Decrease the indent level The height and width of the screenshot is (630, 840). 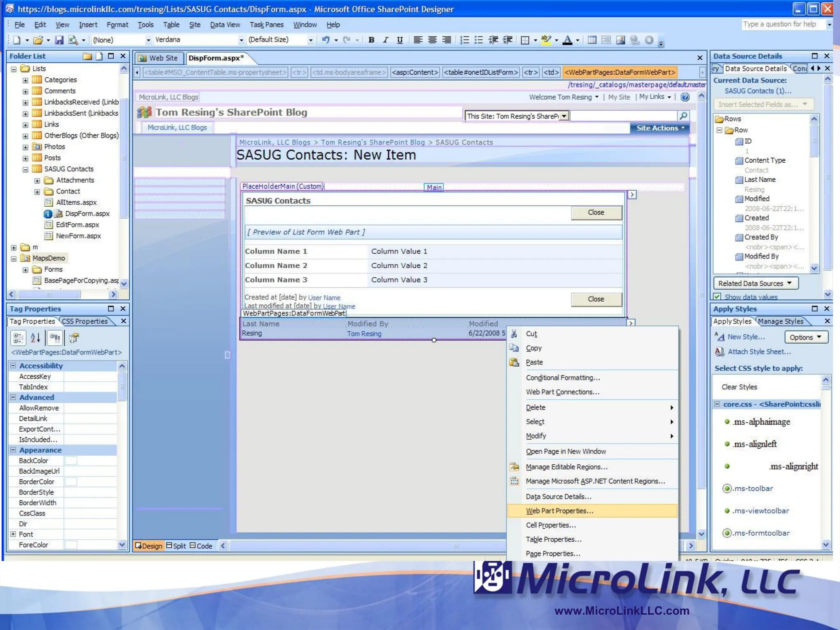point(493,40)
